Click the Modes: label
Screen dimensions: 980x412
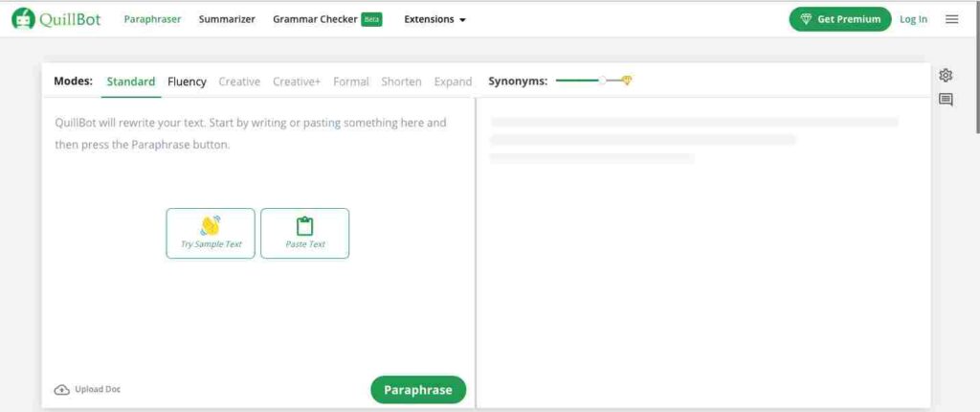coord(73,80)
